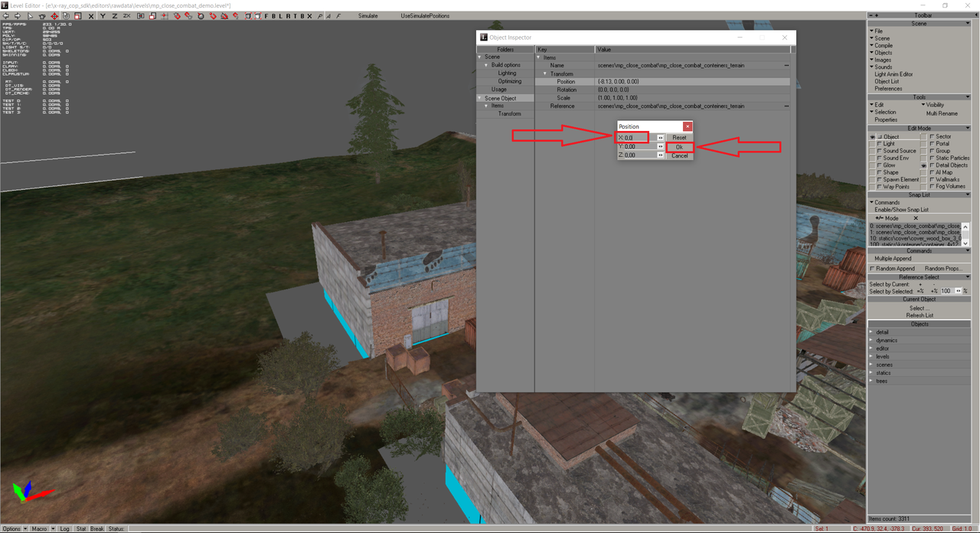The width and height of the screenshot is (980, 533).
Task: Open Object List
Action: point(887,81)
